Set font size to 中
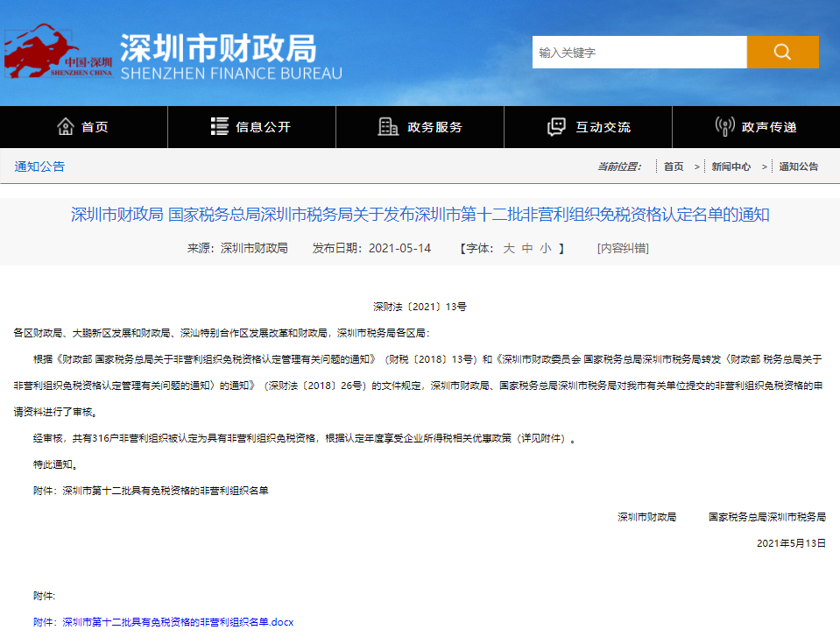840x637 pixels. click(x=527, y=248)
